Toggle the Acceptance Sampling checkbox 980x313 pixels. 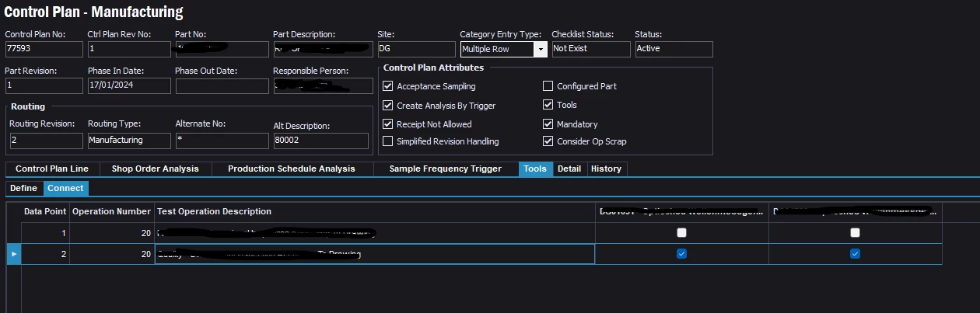click(x=388, y=86)
